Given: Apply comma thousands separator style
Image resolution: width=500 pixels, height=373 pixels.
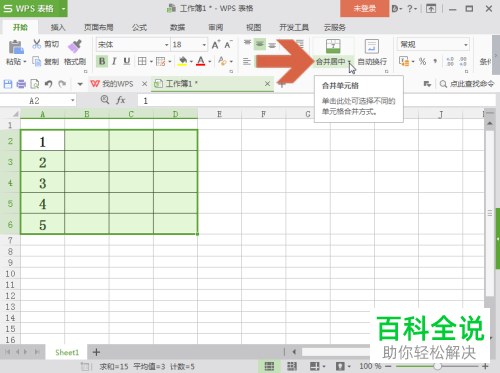Looking at the screenshot, I should pos(435,61).
